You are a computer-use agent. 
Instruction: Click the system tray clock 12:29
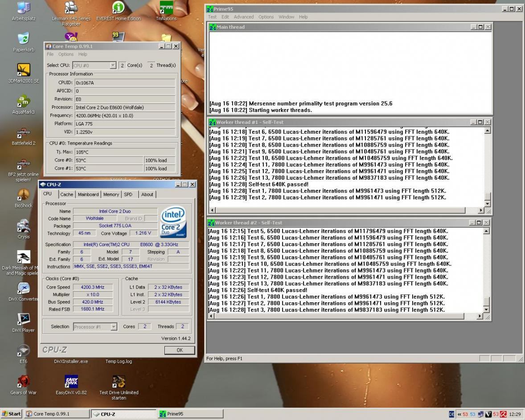coord(515,414)
